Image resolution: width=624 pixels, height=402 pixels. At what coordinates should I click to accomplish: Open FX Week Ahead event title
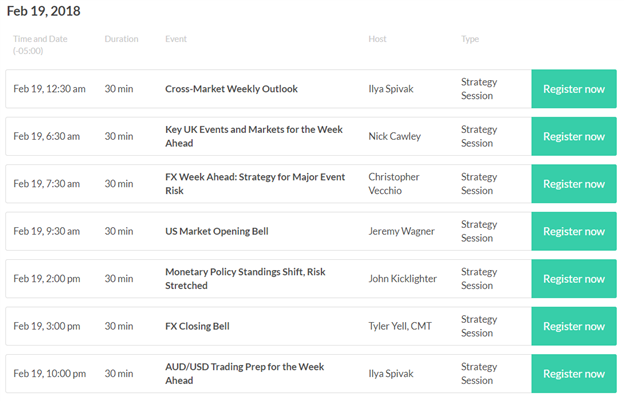[255, 183]
